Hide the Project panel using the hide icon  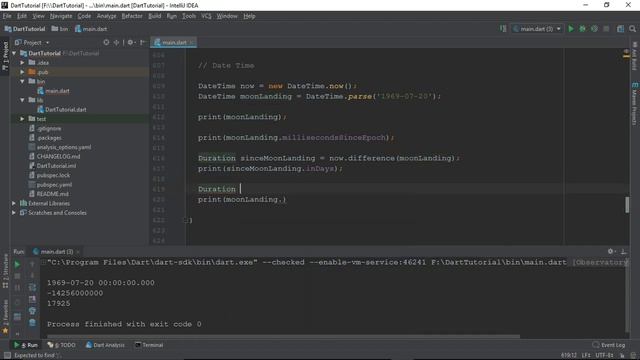(142, 42)
